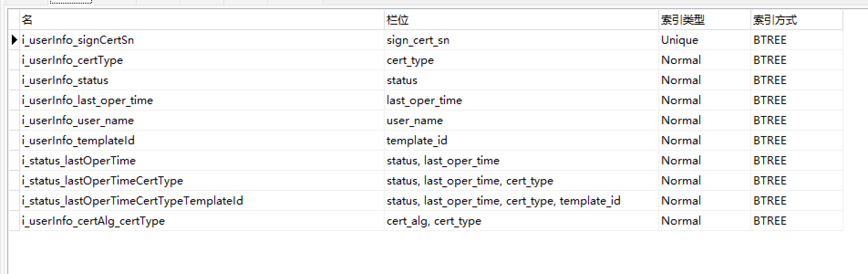
Task: Click Normal type in i_userInfo_status row
Action: [x=704, y=80]
